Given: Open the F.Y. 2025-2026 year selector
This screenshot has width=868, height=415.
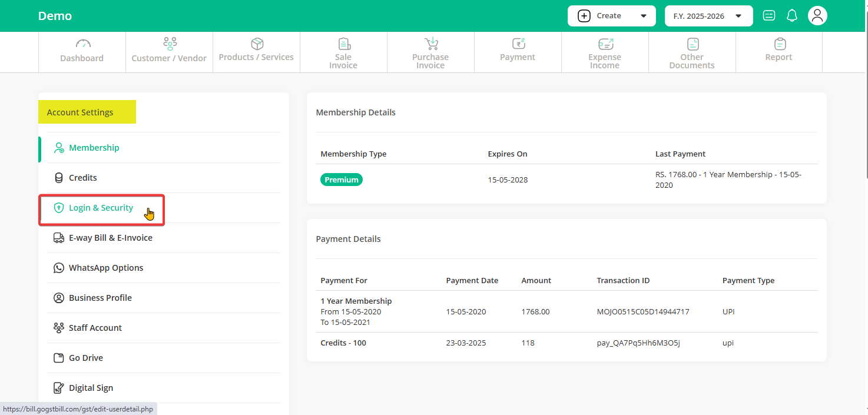Looking at the screenshot, I should [708, 16].
